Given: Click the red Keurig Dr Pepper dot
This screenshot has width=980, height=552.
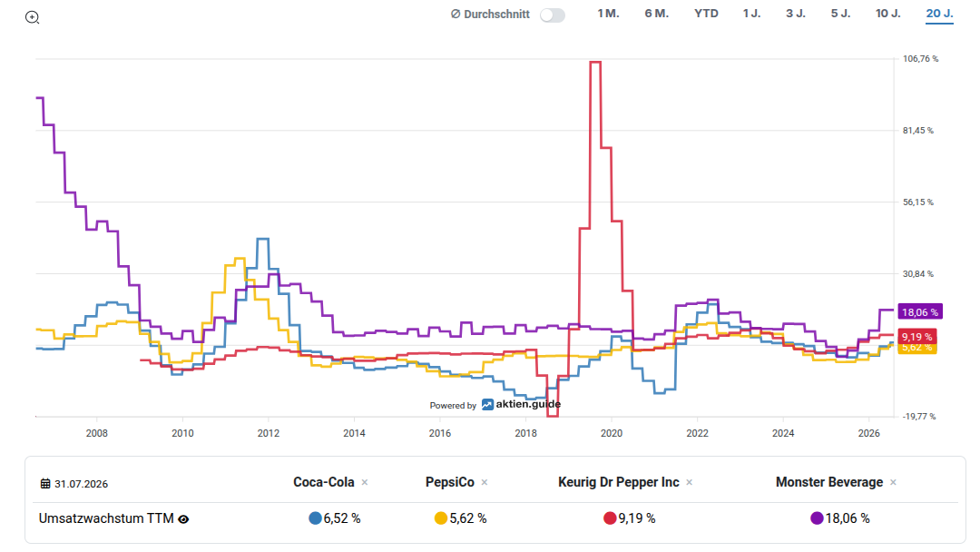Looking at the screenshot, I should tap(610, 518).
